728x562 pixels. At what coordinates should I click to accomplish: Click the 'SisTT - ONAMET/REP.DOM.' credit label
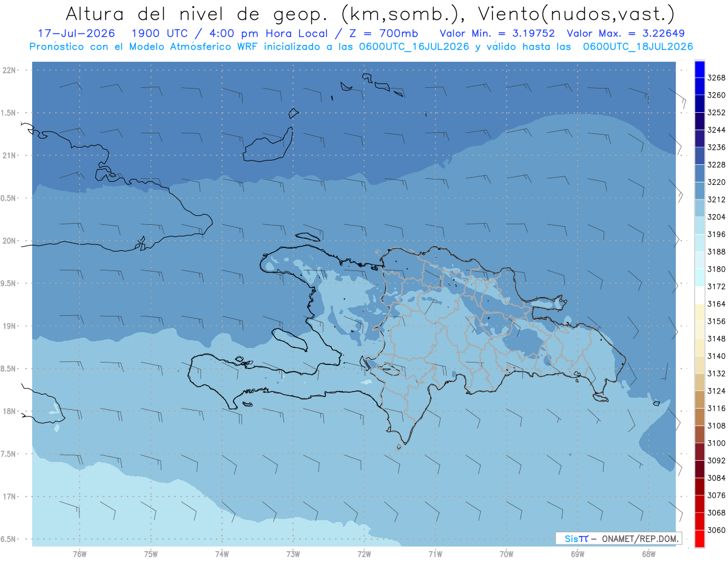(619, 538)
